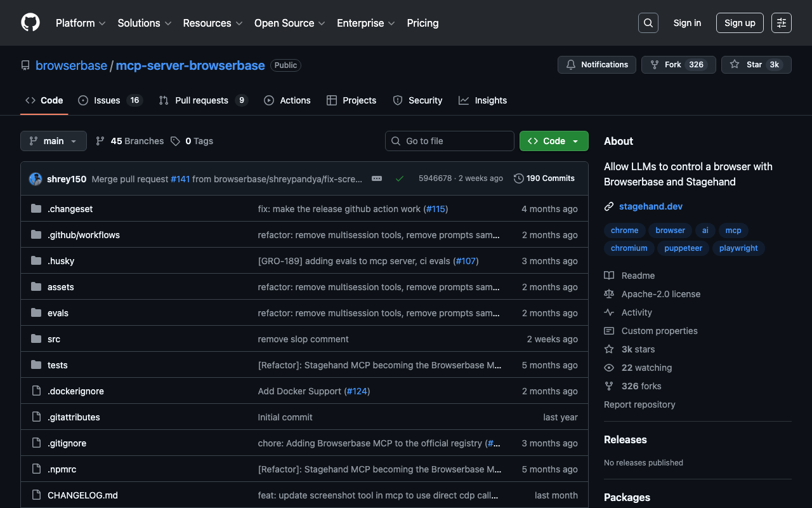Expand the Platform navigation menu
812x508 pixels.
coord(80,23)
